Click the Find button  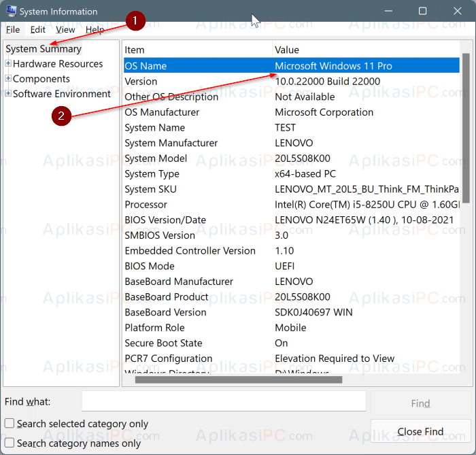pyautogui.click(x=420, y=403)
